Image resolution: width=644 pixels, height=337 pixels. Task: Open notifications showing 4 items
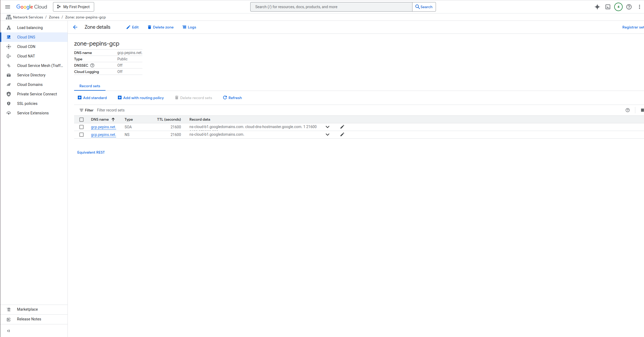point(618,7)
